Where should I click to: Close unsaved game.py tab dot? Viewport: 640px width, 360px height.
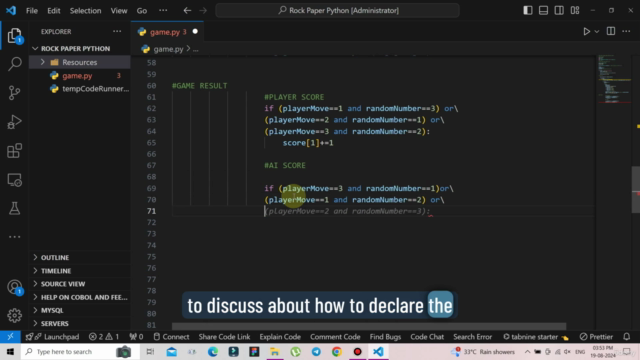[x=195, y=31]
